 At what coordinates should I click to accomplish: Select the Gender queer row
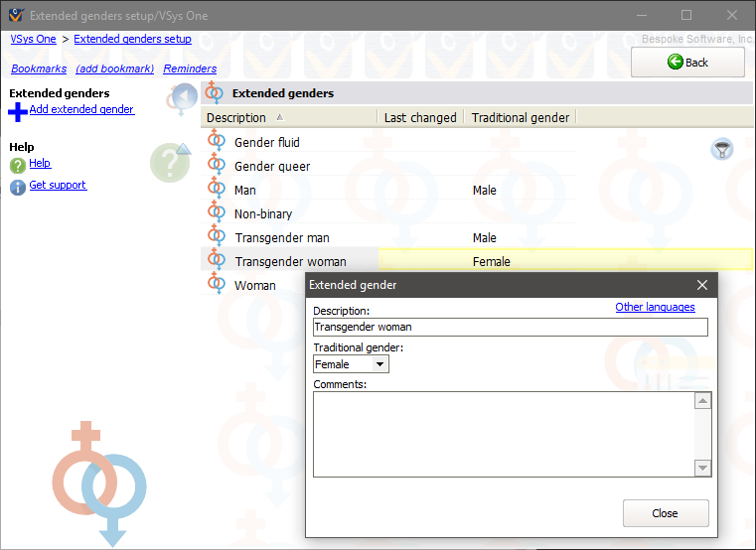point(272,166)
